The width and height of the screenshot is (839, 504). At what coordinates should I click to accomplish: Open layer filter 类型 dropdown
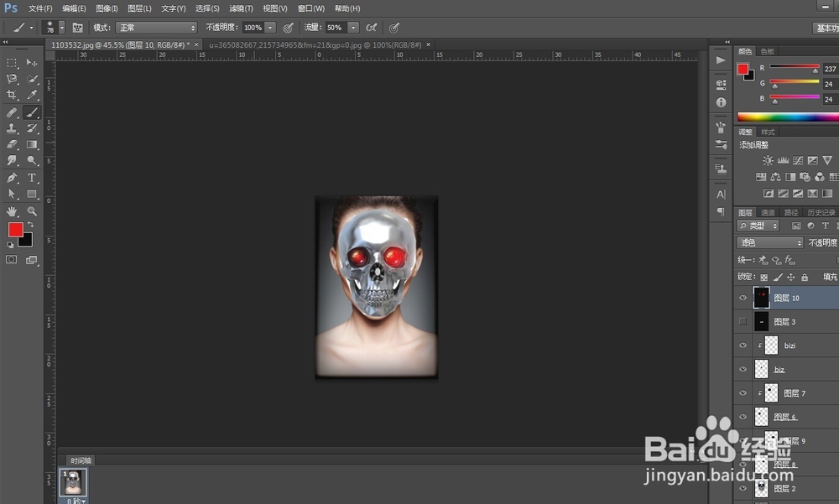click(x=758, y=226)
